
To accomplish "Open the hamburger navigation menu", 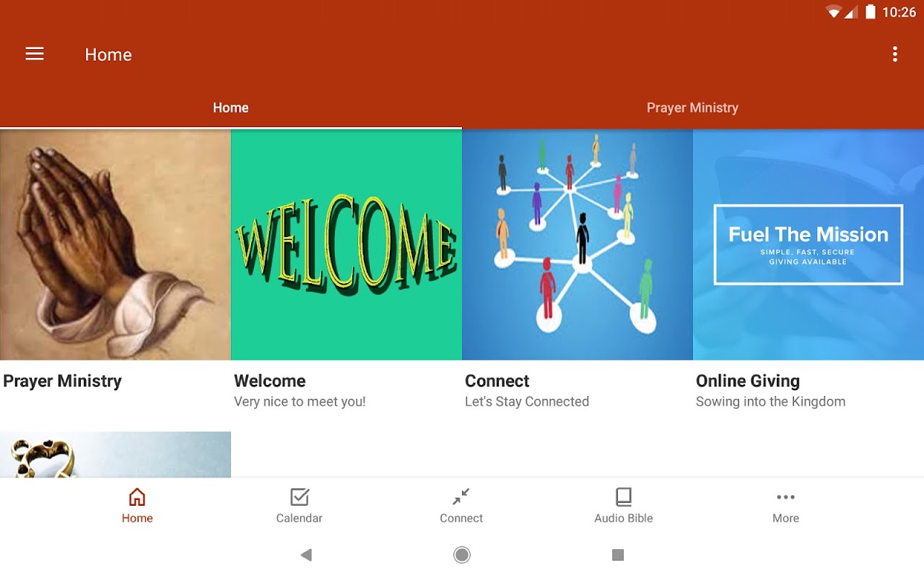I will [35, 54].
